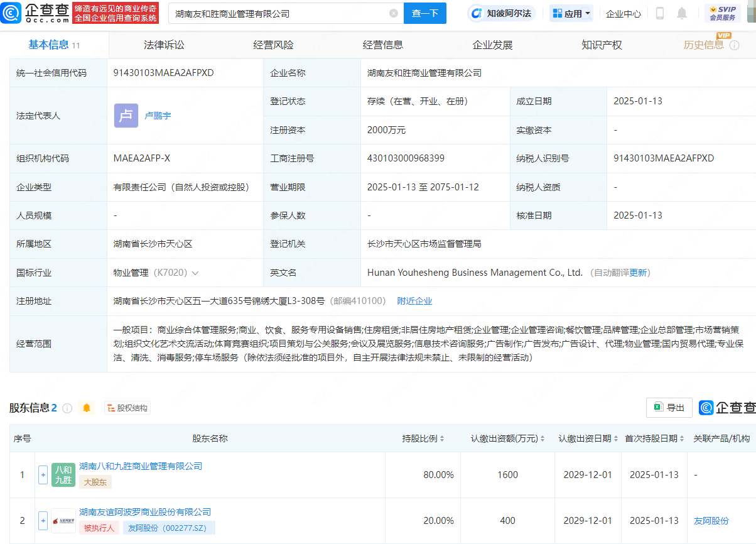Switch to 经营风险 tab
The width and height of the screenshot is (756, 544).
pyautogui.click(x=273, y=45)
